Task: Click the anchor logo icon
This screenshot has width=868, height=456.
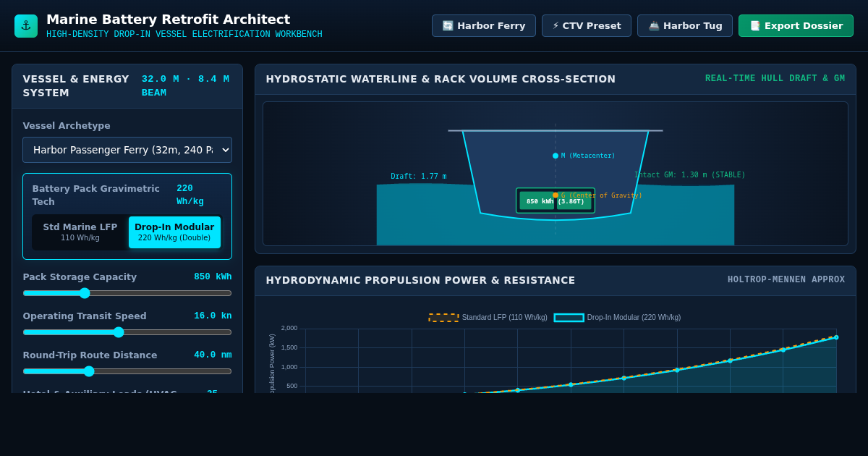Action: pyautogui.click(x=26, y=26)
